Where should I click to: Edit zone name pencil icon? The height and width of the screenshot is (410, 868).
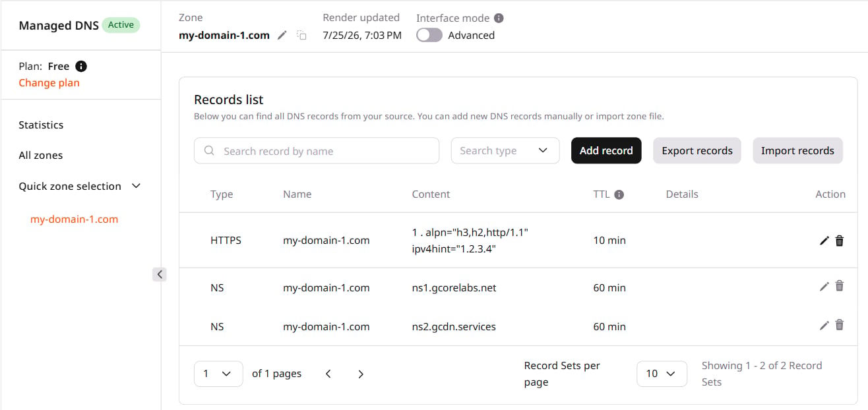(x=282, y=36)
